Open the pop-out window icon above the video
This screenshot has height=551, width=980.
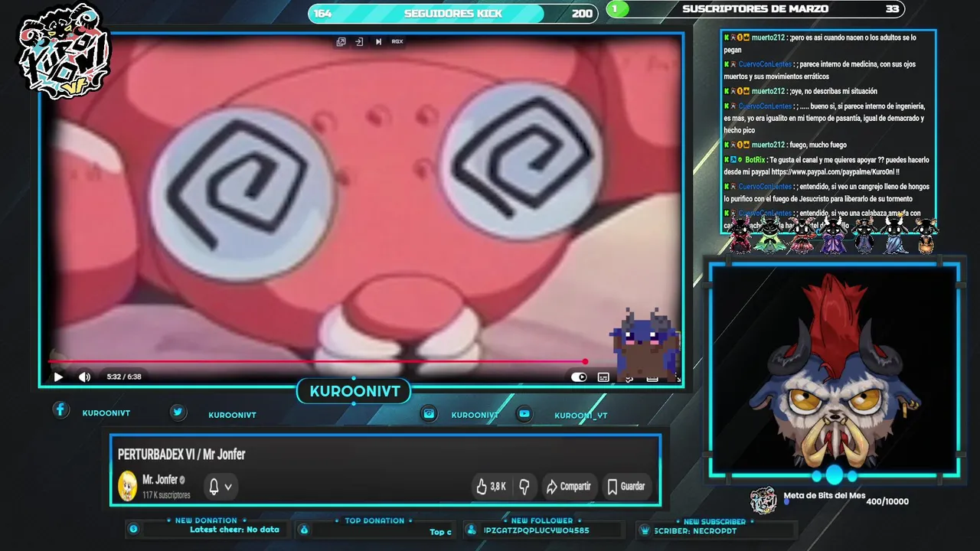pos(341,41)
